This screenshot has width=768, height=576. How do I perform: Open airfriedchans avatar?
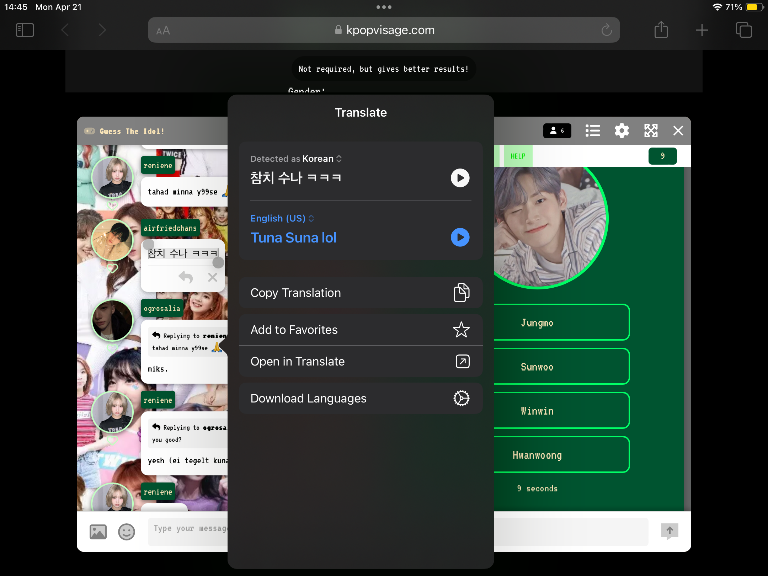pyautogui.click(x=112, y=240)
